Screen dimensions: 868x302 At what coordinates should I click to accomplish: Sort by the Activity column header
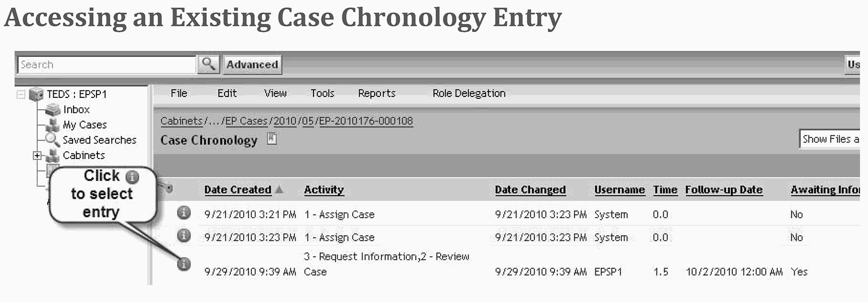tap(324, 190)
